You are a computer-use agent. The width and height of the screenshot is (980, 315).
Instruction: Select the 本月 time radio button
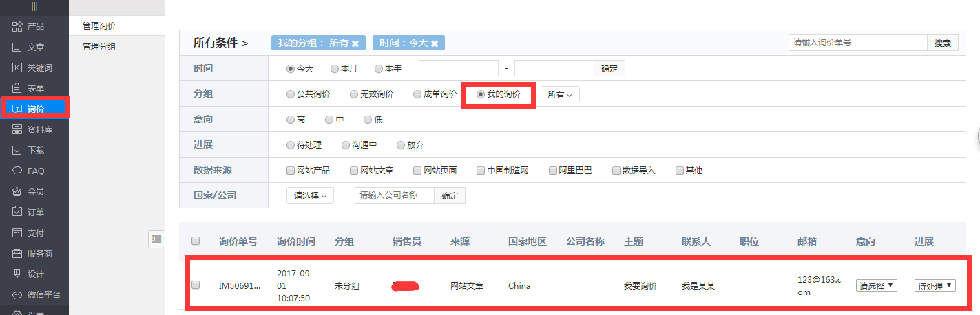335,69
